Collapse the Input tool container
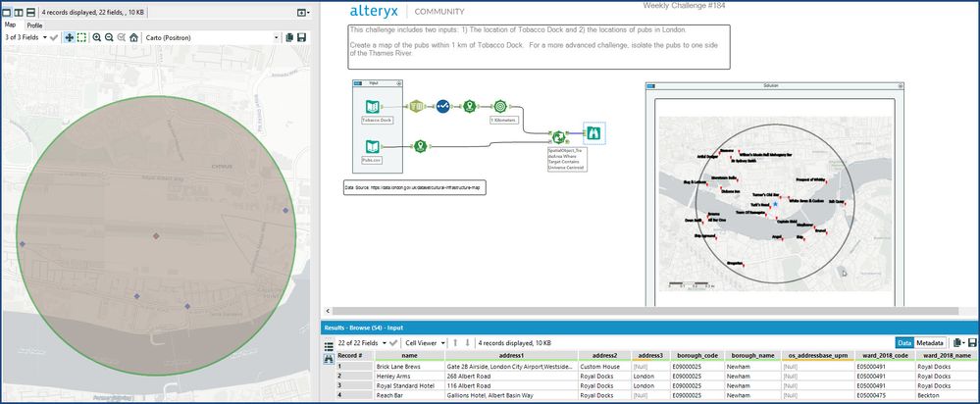This screenshot has width=980, height=404. [x=399, y=83]
